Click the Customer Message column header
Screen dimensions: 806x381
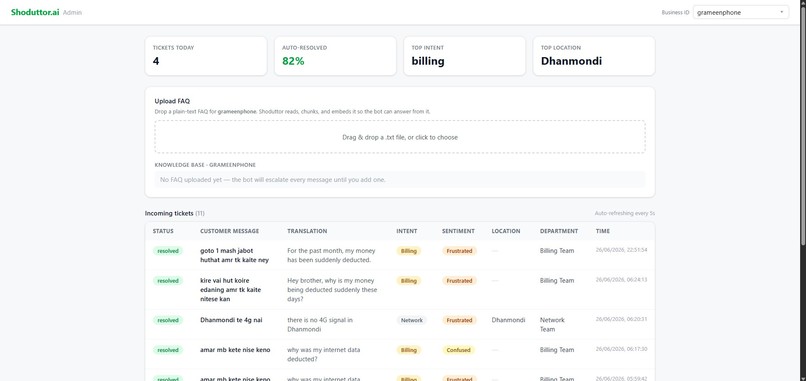click(230, 231)
